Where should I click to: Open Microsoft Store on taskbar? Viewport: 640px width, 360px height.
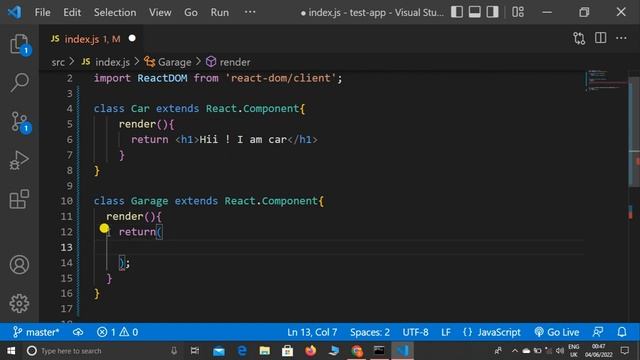287,351
